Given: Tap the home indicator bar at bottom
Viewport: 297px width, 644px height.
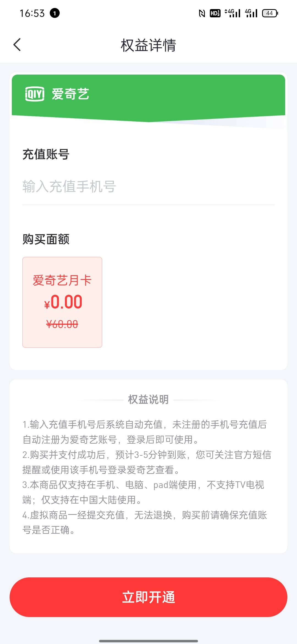Looking at the screenshot, I should [x=148, y=641].
